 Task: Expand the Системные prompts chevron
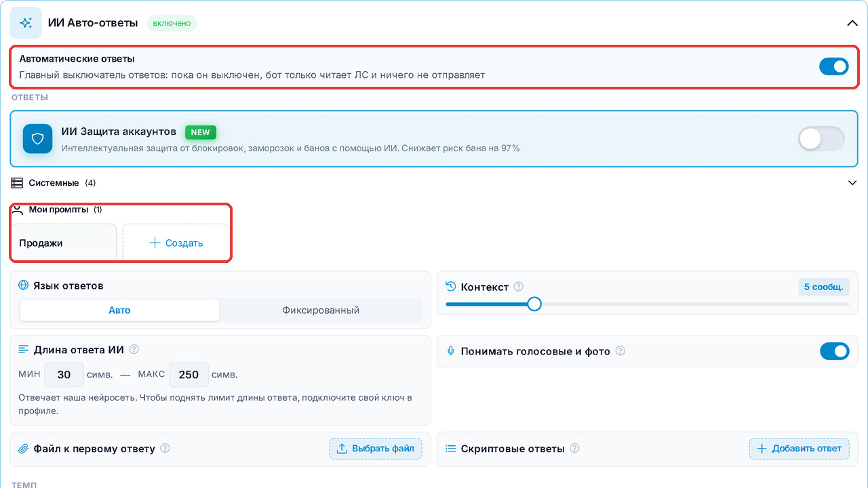pyautogui.click(x=852, y=183)
